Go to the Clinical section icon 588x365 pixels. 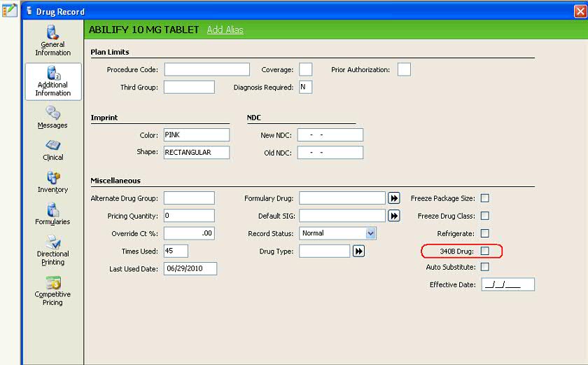53,145
